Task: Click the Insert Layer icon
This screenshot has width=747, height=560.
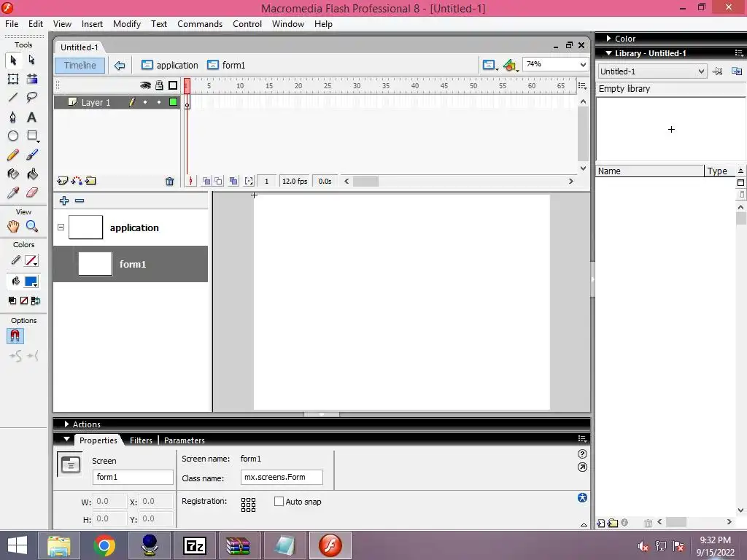Action: click(62, 181)
